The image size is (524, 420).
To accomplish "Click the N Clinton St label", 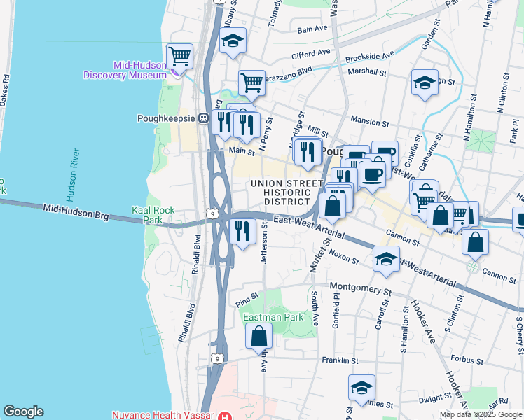I will click(503, 93).
